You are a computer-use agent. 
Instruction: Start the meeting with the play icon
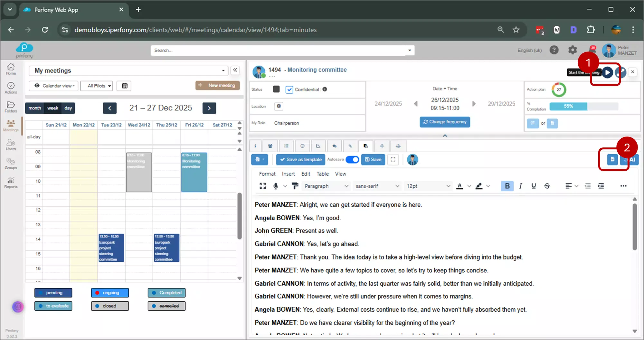pyautogui.click(x=607, y=72)
